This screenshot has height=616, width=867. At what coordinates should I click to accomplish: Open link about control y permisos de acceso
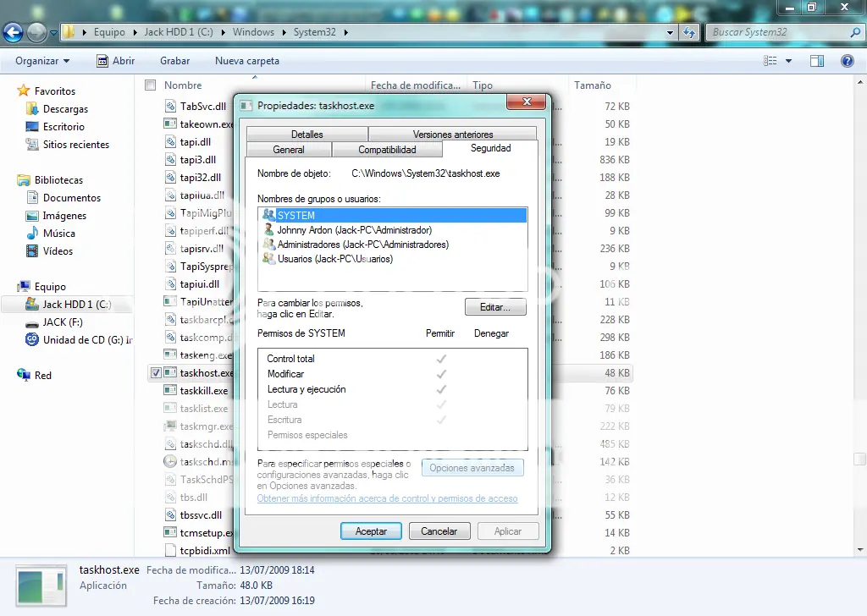[x=387, y=498]
